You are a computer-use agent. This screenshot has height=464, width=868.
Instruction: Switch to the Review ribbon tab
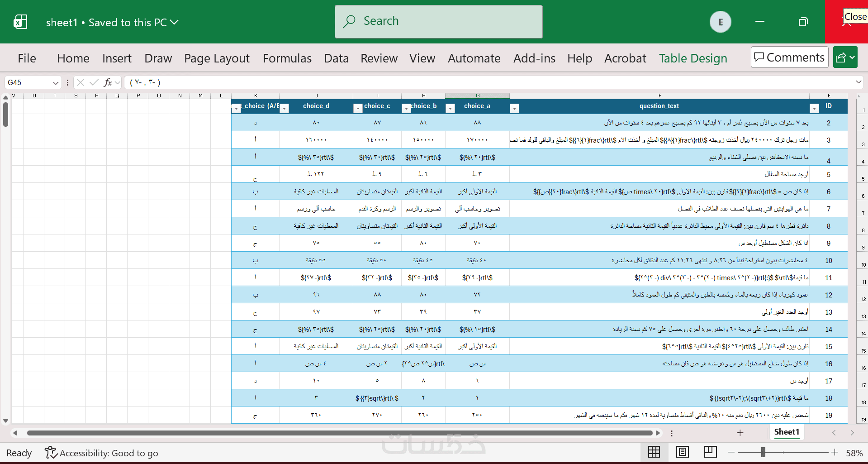(379, 58)
